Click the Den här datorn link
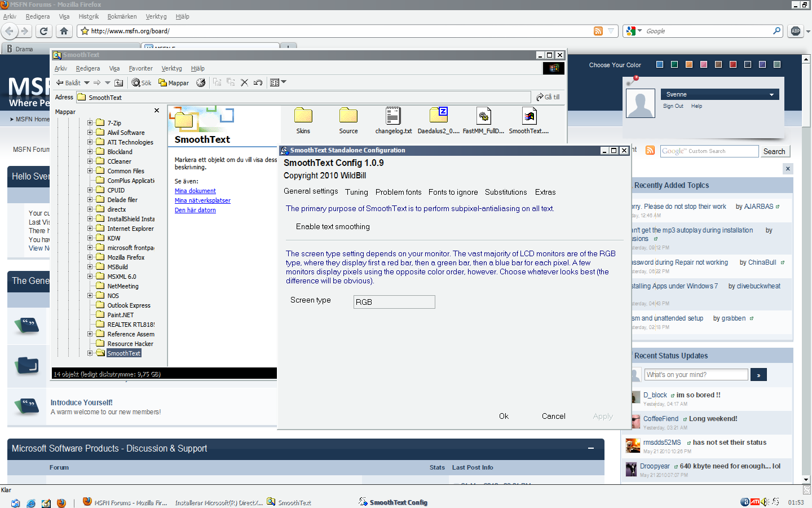 [x=195, y=210]
